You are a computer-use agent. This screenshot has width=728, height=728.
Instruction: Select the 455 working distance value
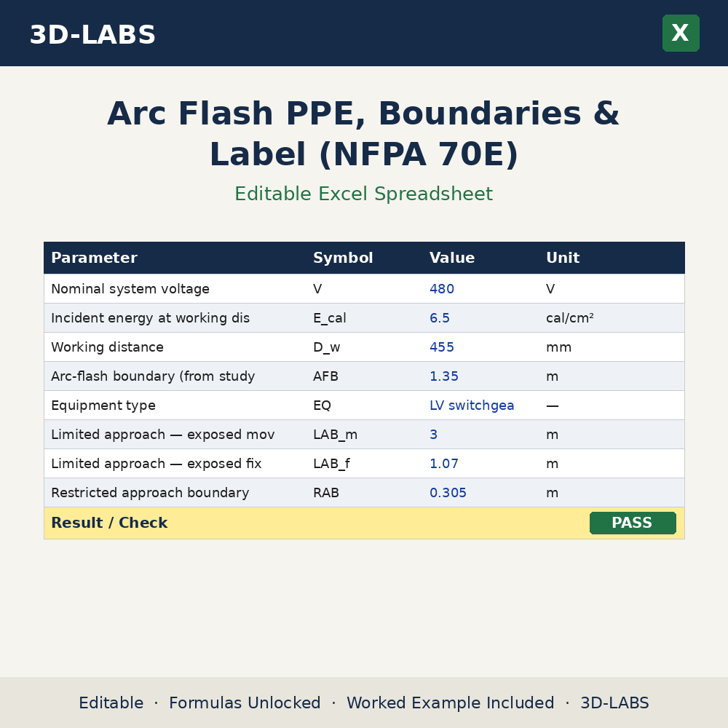[x=442, y=347]
